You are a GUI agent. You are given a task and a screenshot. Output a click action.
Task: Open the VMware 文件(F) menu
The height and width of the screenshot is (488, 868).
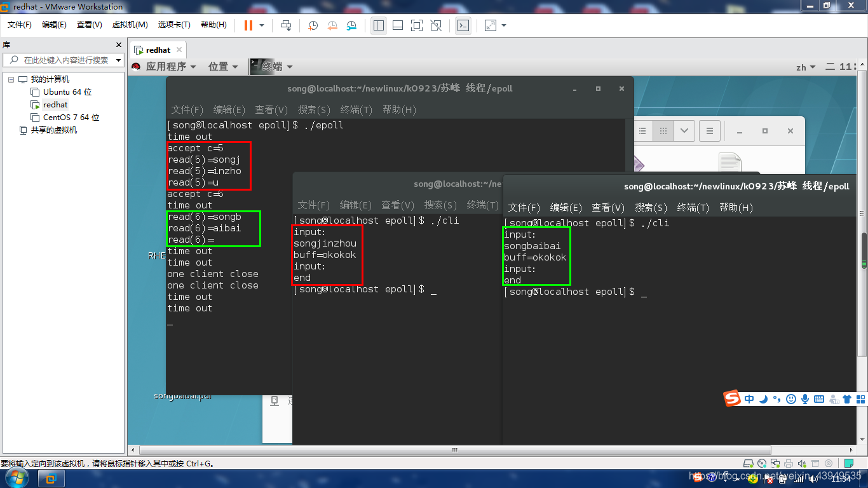pos(19,25)
